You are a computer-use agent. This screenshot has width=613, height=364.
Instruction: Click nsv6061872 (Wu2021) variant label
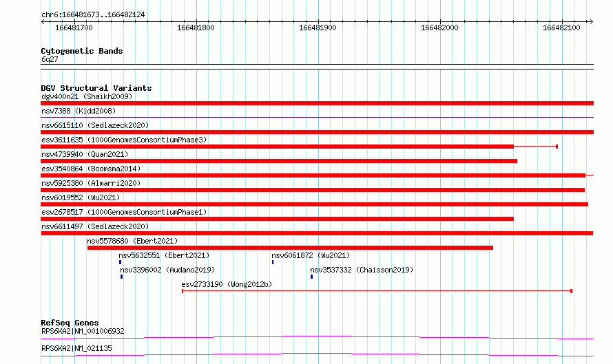coord(311,255)
